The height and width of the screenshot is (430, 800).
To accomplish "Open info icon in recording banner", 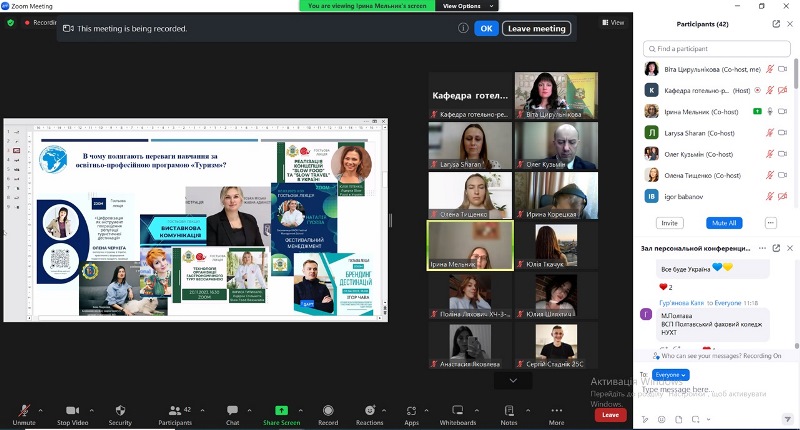I will (463, 28).
